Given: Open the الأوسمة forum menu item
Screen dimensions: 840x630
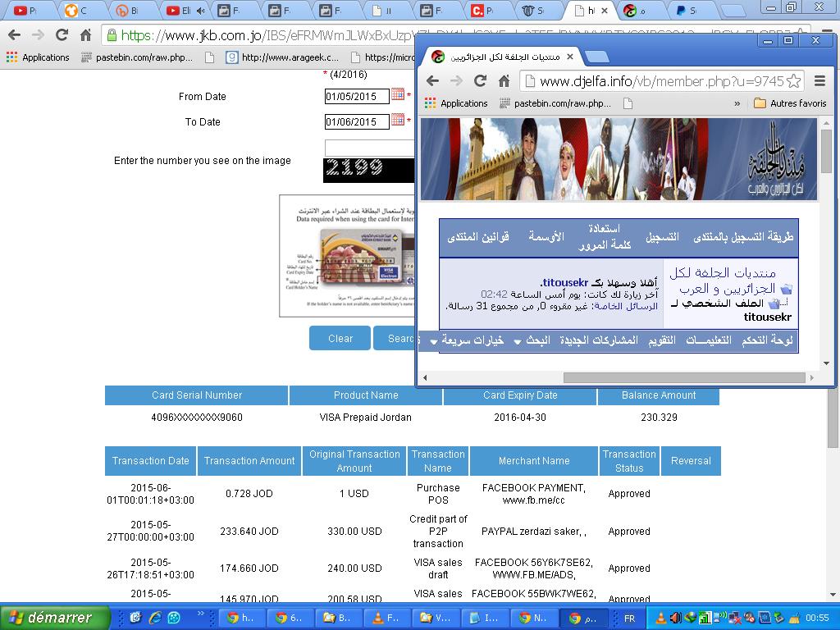Looking at the screenshot, I should 546,236.
